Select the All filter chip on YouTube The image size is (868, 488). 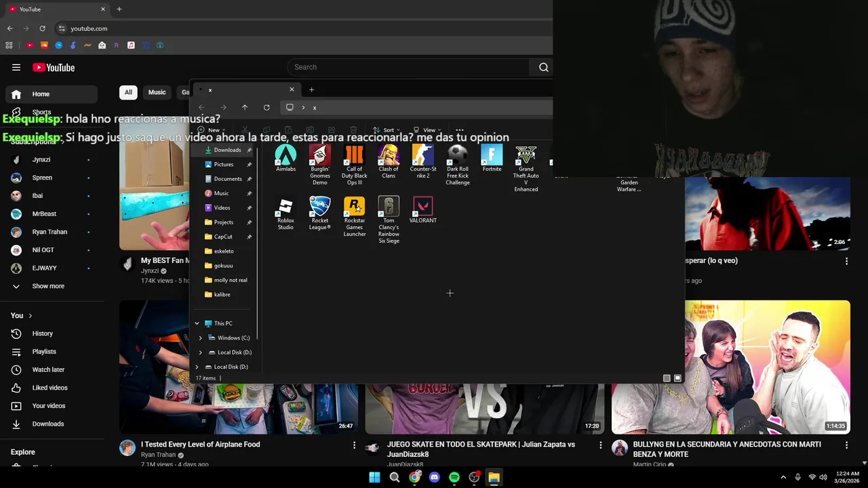128,92
